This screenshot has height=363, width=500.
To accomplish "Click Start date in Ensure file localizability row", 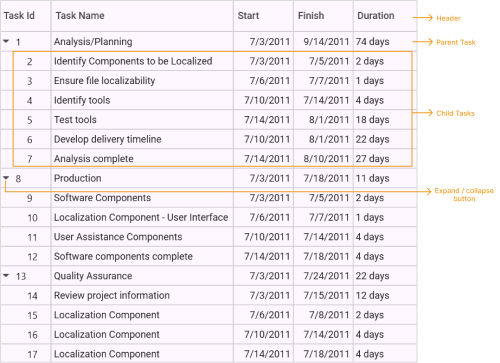I will pos(270,81).
